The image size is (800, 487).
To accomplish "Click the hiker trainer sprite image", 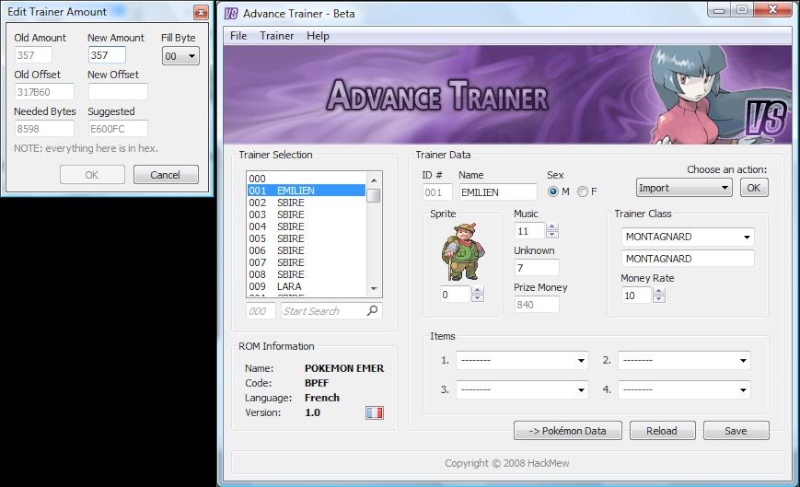I will click(463, 251).
